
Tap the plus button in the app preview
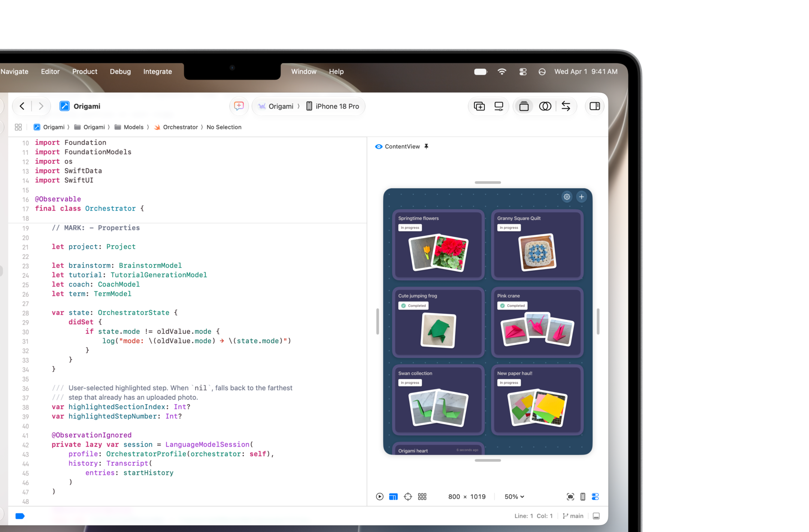(x=581, y=197)
